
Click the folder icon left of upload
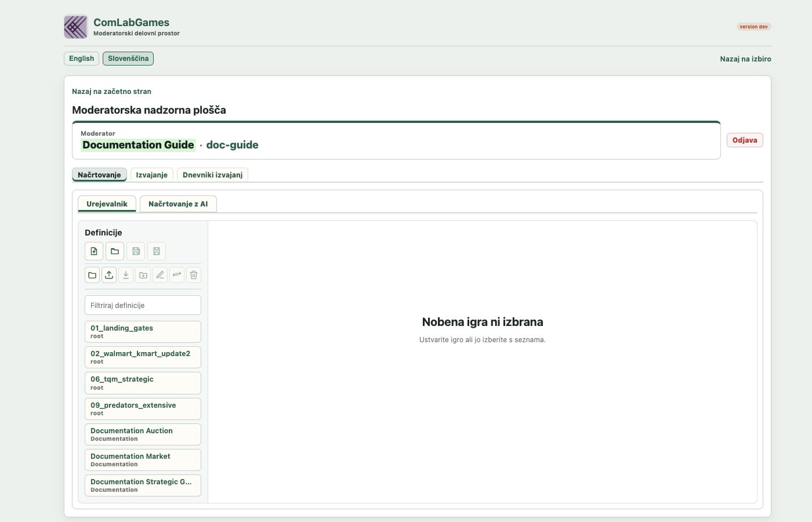[x=92, y=275]
